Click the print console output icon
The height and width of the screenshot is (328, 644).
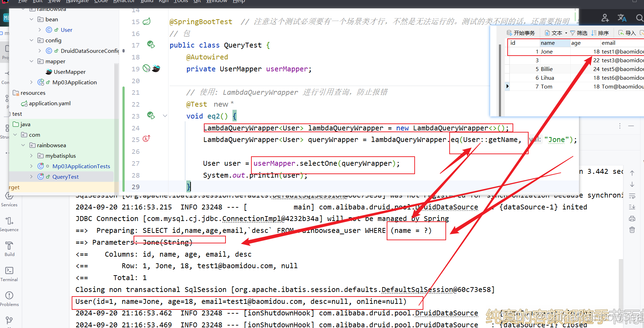[x=632, y=219]
